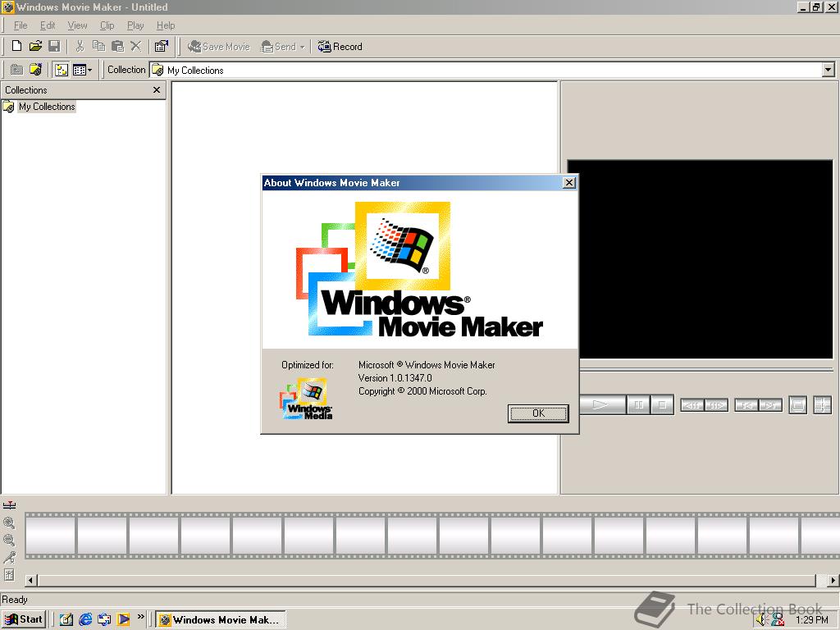840x630 pixels.
Task: Close the Collections pane
Action: 157,90
